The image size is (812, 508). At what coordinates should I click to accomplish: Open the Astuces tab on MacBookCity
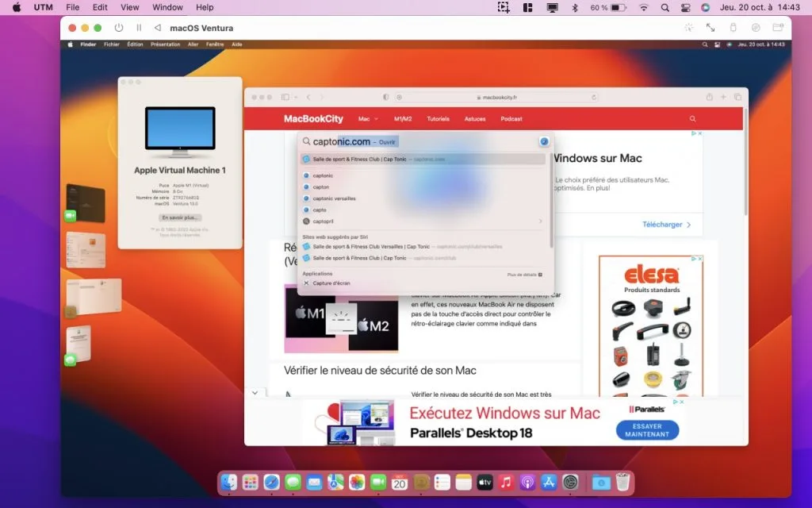tap(475, 119)
